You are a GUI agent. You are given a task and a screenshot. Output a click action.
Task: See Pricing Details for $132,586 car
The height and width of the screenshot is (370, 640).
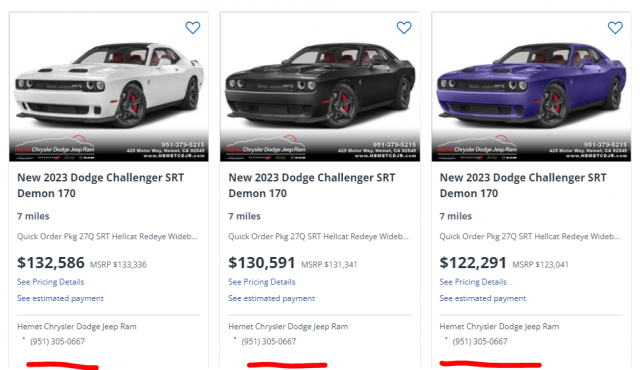(51, 282)
